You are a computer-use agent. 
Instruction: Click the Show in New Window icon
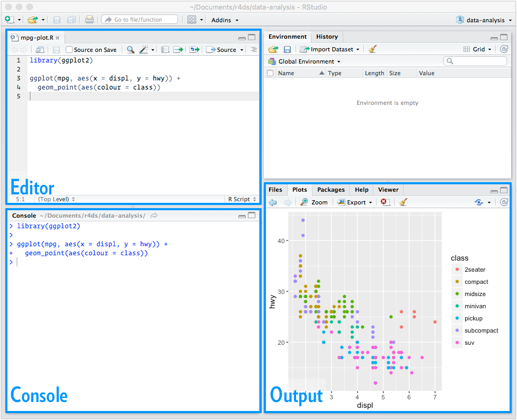pos(40,50)
